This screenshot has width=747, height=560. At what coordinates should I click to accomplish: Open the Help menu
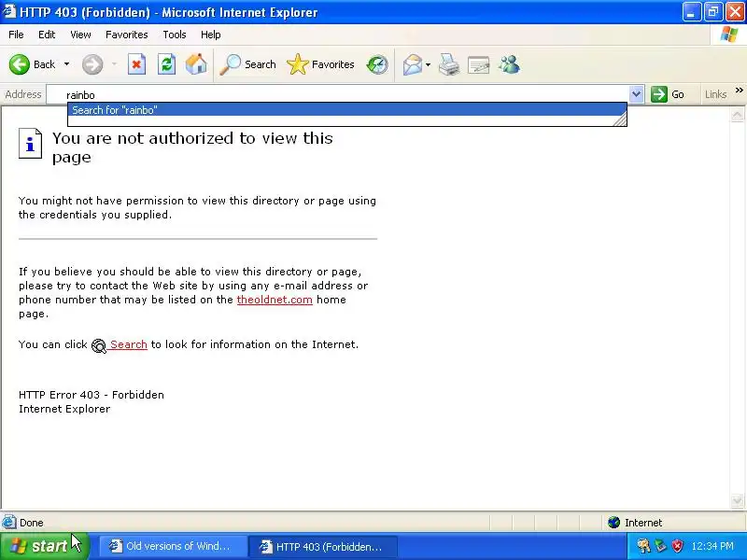[x=211, y=35]
